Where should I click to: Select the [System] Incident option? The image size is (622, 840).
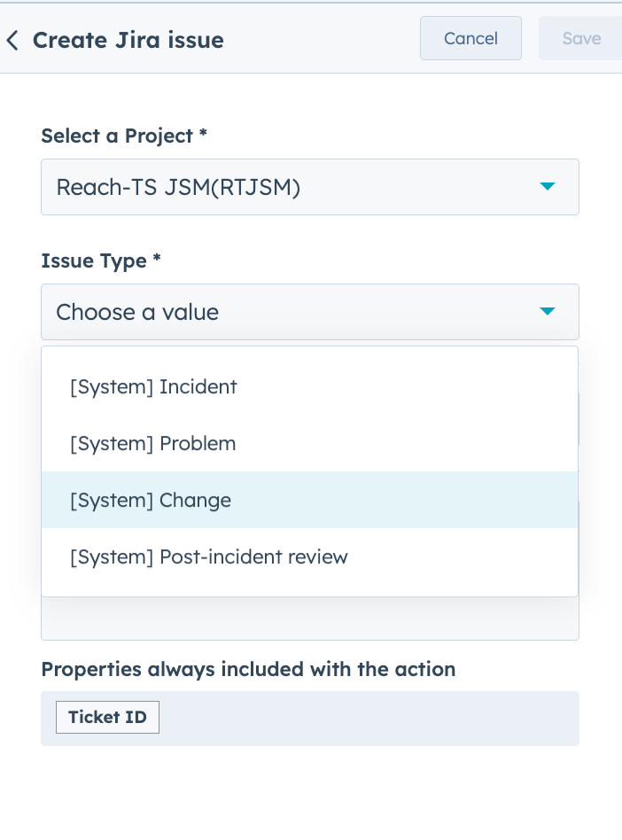[x=309, y=387]
